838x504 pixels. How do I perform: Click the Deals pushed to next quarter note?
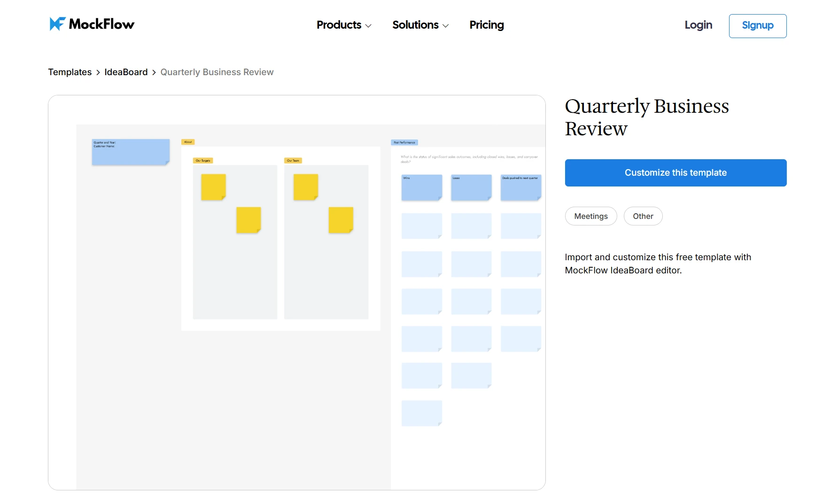point(521,188)
